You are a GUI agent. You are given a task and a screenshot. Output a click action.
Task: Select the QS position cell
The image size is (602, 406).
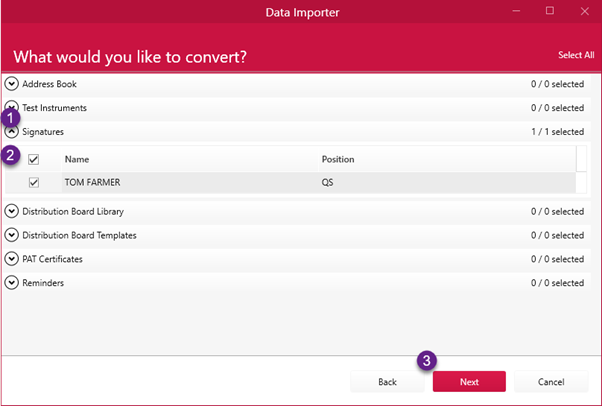(x=447, y=182)
